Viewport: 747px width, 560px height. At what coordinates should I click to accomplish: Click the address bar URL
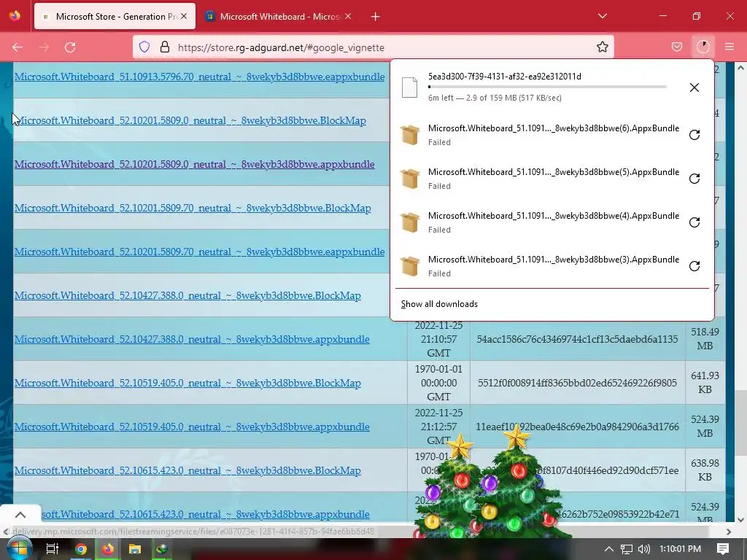(281, 47)
